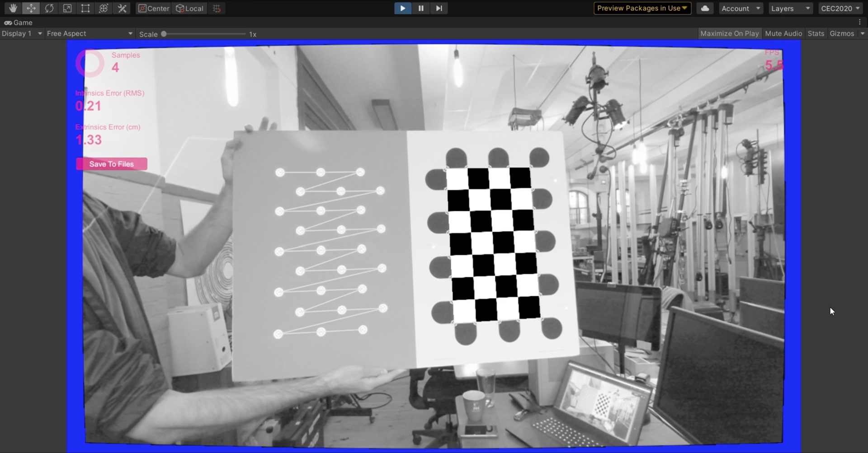Click the Save To Files button

click(111, 164)
